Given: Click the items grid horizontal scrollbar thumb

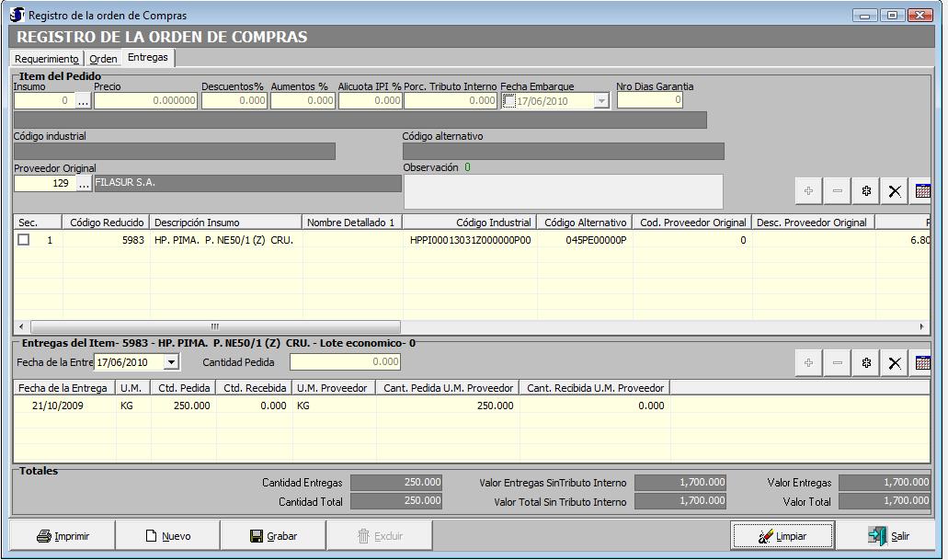Looking at the screenshot, I should [215, 326].
